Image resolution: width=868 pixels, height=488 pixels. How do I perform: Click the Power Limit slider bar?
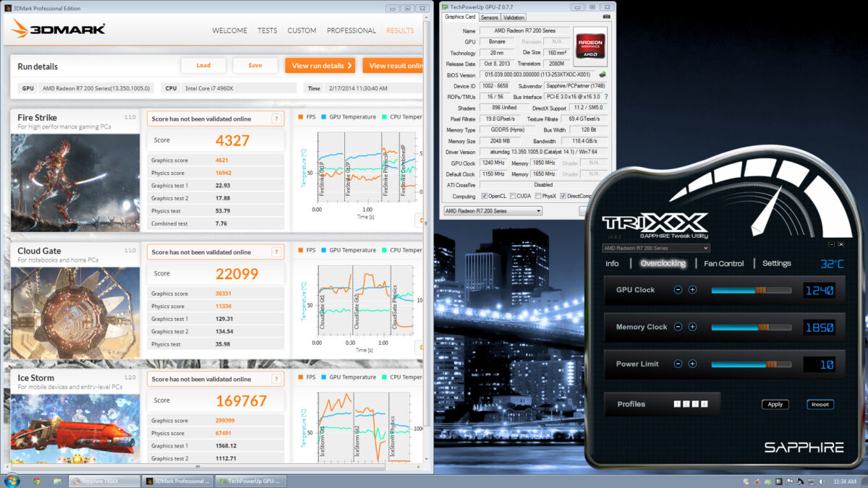point(751,364)
